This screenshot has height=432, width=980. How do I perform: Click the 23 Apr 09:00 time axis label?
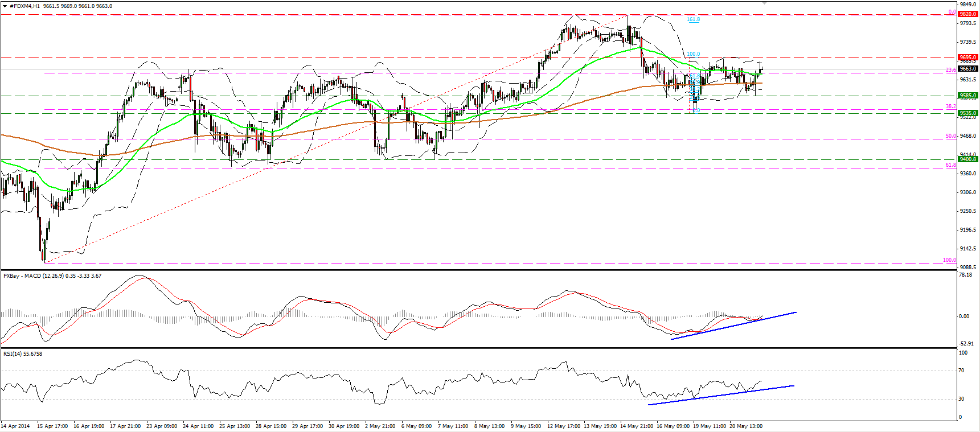click(x=162, y=426)
